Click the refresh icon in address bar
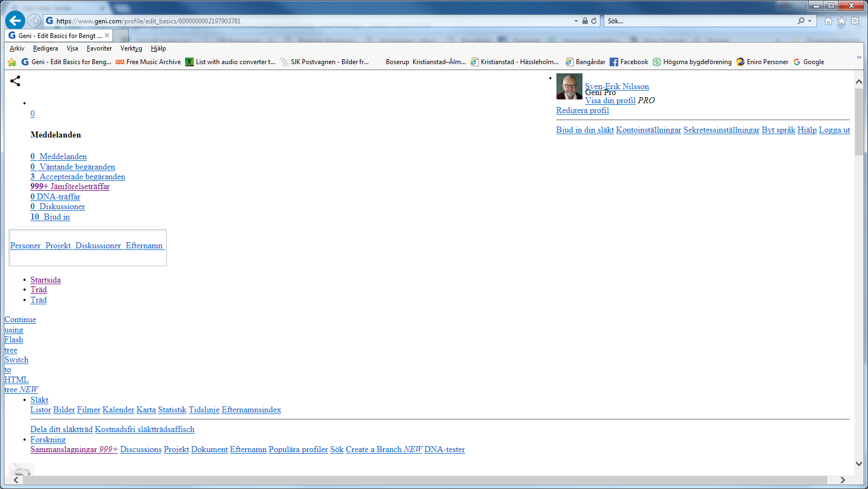This screenshot has height=489, width=868. [594, 21]
